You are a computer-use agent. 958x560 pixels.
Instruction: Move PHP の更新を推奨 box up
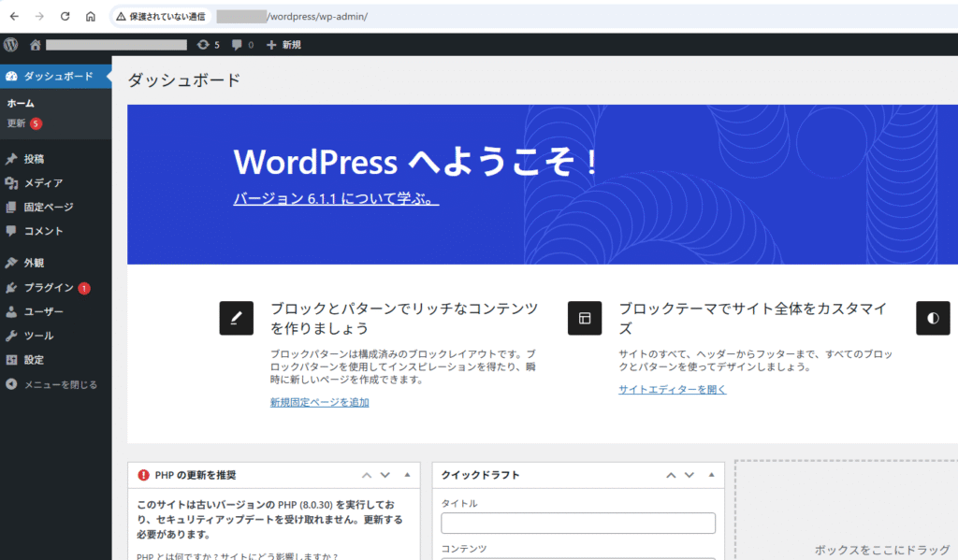367,475
